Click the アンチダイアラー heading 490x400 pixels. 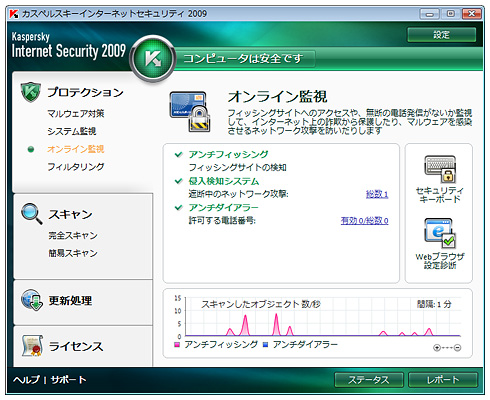(223, 208)
